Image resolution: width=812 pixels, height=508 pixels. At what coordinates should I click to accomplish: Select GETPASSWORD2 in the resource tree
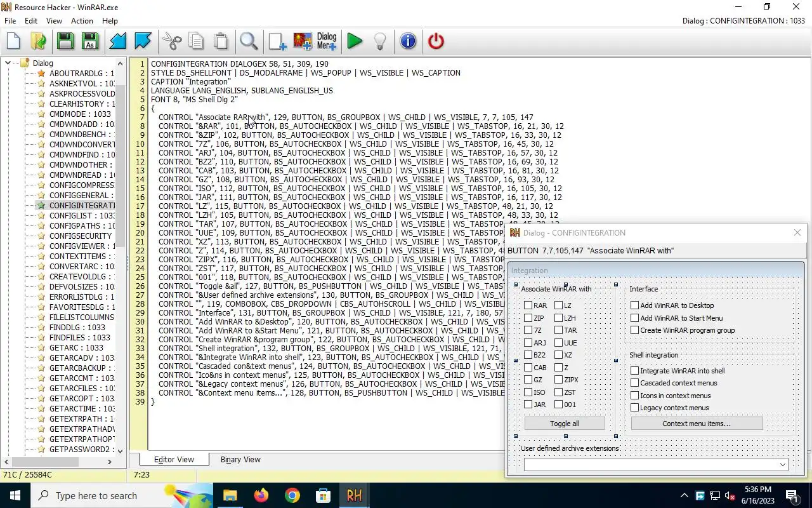[x=82, y=449]
